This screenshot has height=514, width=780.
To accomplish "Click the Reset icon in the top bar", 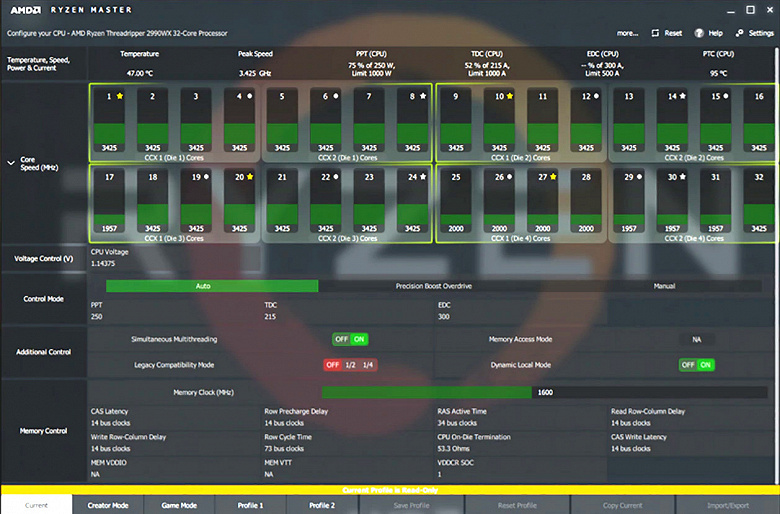I will pos(655,33).
